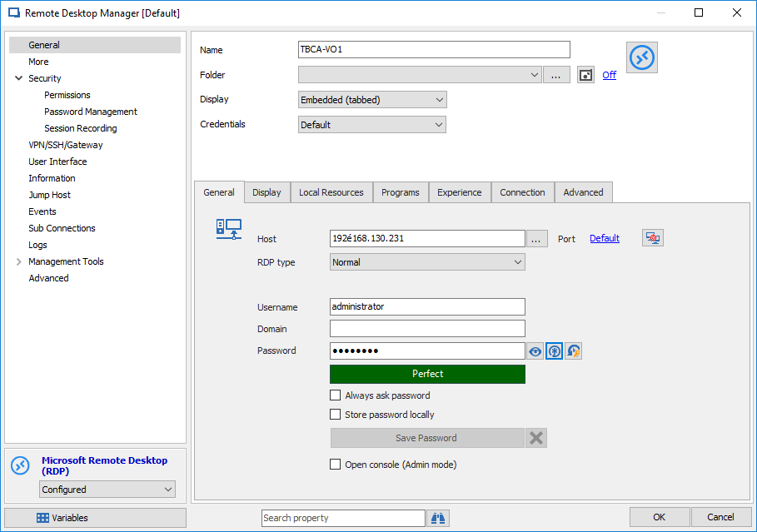
Task: Click the Management Tools label
Action: pyautogui.click(x=66, y=261)
